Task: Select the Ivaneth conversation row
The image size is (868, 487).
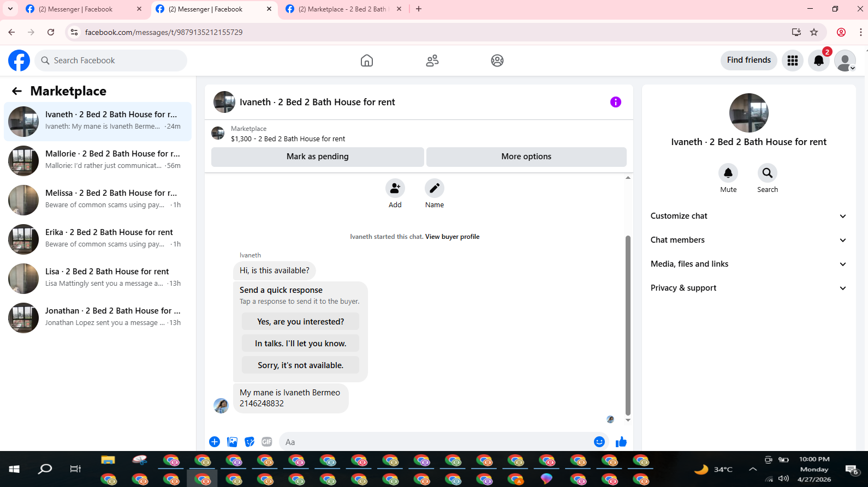Action: 98,121
